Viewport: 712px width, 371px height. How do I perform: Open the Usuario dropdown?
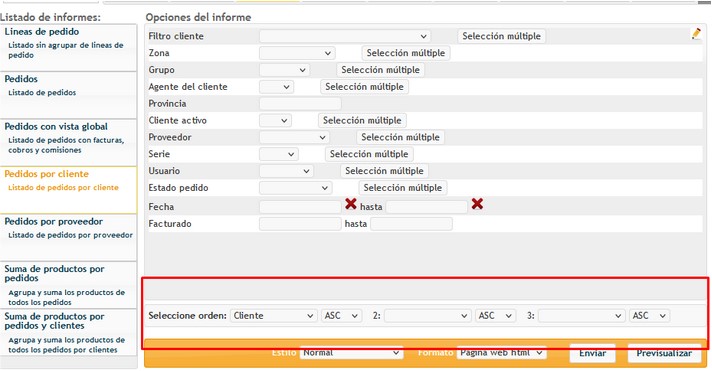pos(286,171)
